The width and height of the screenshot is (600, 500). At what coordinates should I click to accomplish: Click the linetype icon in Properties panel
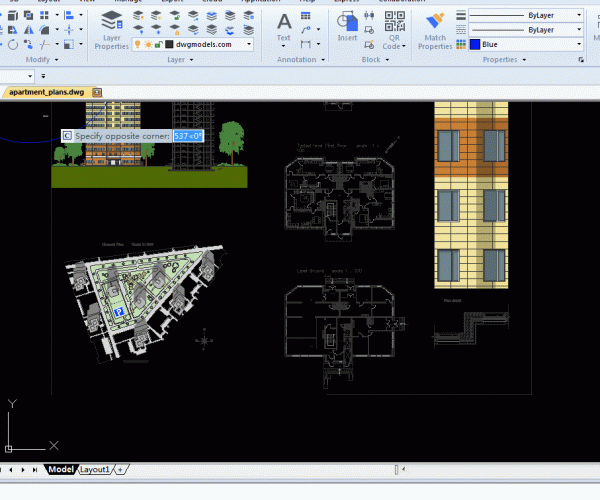tap(461, 30)
